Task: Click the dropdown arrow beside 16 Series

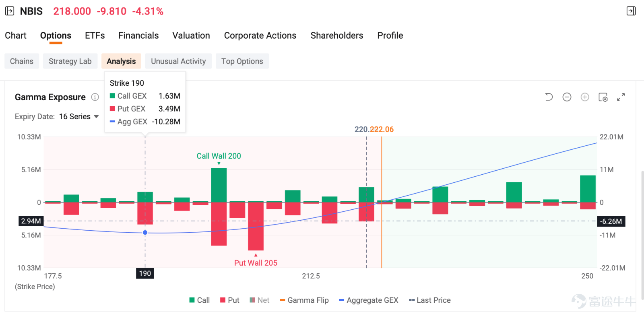Action: 96,117
